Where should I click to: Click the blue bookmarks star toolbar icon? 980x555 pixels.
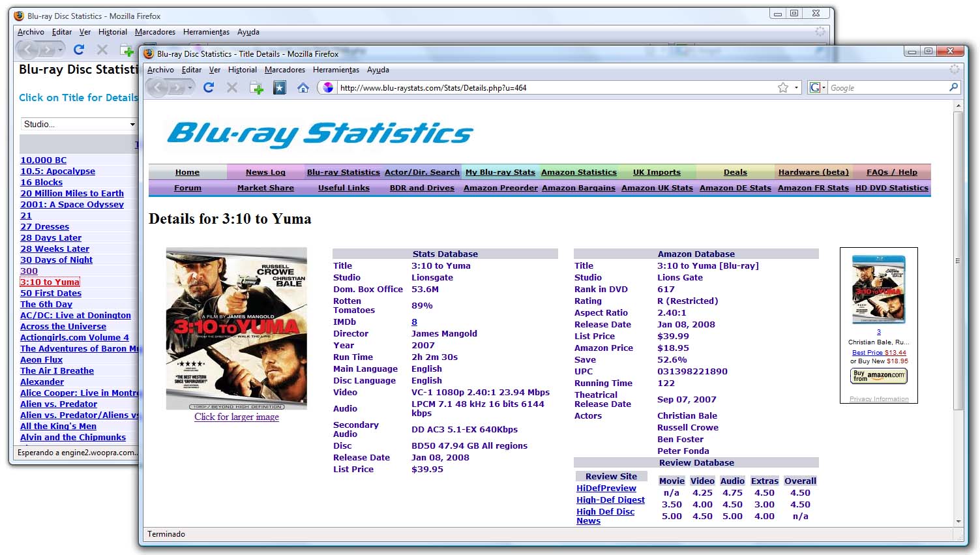click(x=280, y=87)
